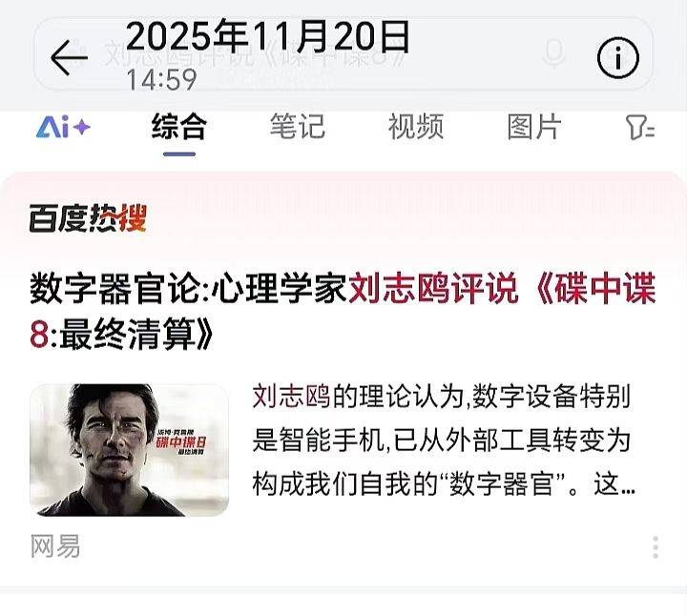Switch to the 图片 tab
The width and height of the screenshot is (687, 616).
[534, 127]
